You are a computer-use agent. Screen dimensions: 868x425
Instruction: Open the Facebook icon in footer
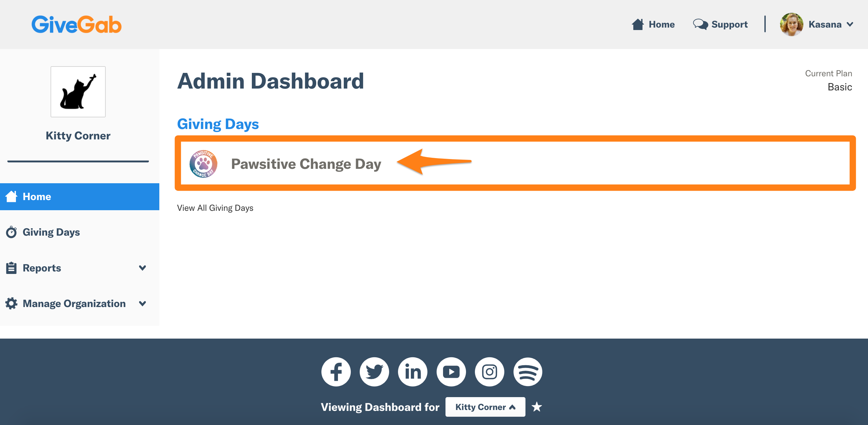pyautogui.click(x=336, y=372)
